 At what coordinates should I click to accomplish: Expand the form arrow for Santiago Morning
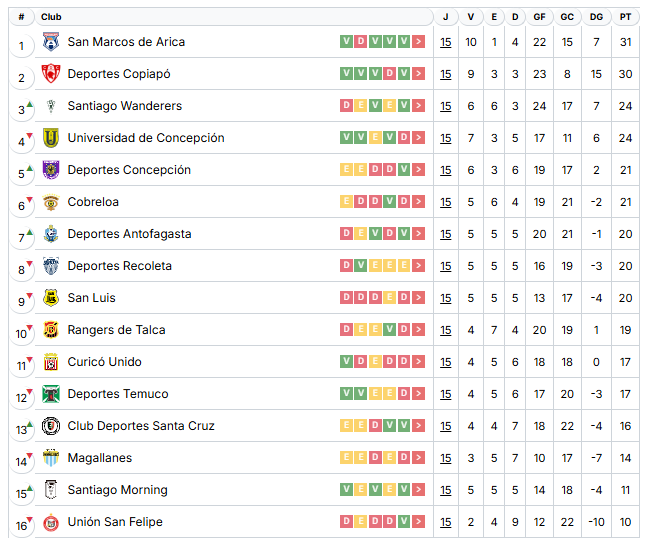tap(418, 490)
